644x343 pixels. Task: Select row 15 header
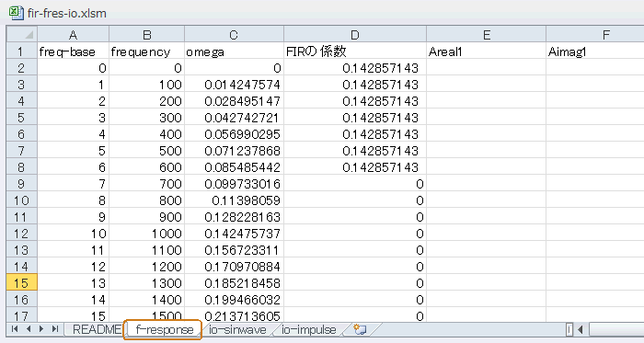click(22, 283)
